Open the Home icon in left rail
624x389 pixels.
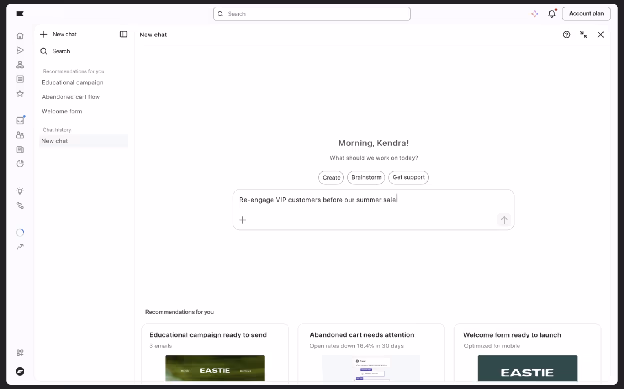[20, 36]
